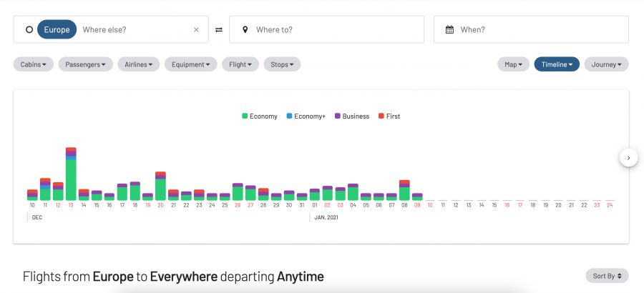Screen dimensions: 644x293
Task: Open the Equipment filter dropdown
Action: [190, 64]
